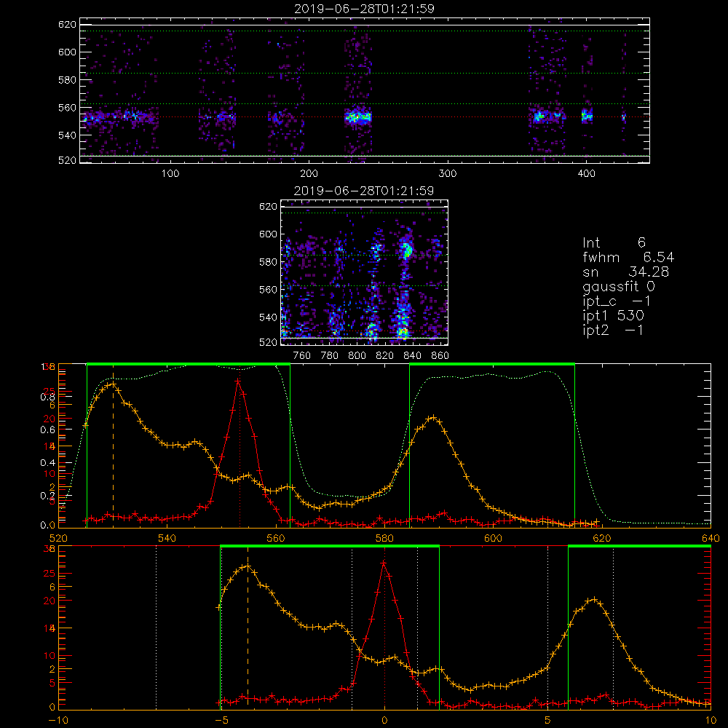Click the 400 x-axis label of the top spectrogram
728x728 pixels.
point(586,174)
